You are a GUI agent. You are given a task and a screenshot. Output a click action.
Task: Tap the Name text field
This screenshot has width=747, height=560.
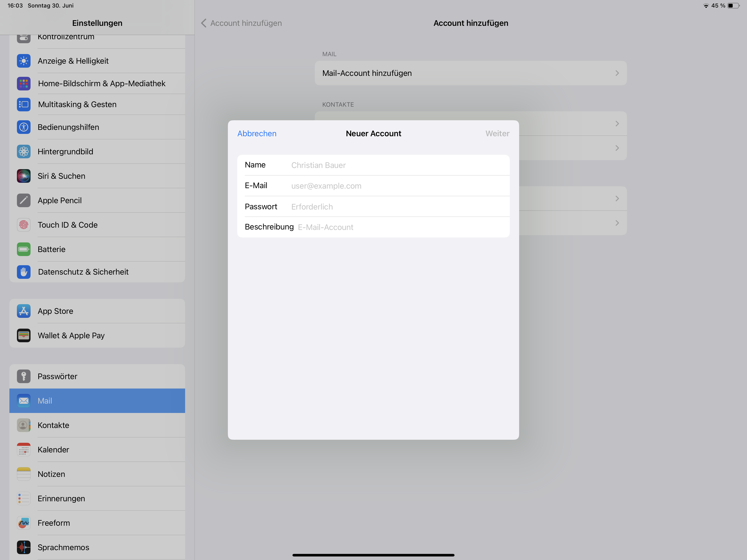[398, 165]
